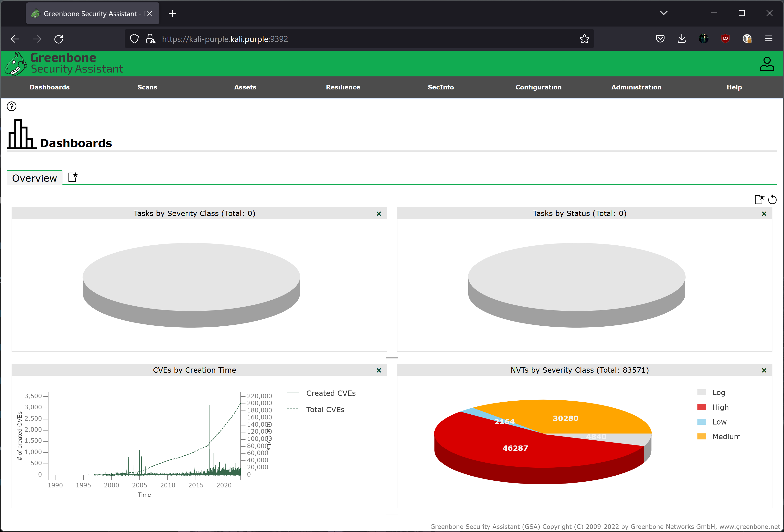
Task: Open the Configuration menu
Action: click(x=539, y=87)
